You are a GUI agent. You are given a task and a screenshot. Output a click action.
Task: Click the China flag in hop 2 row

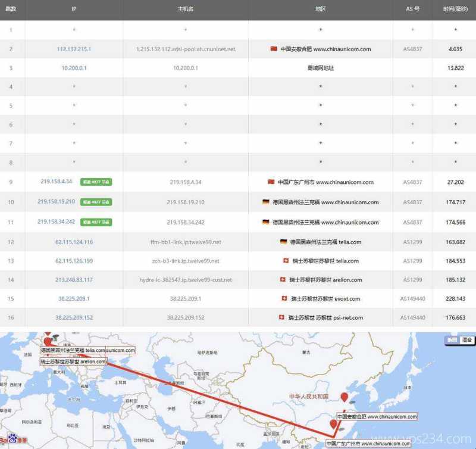[x=274, y=49]
